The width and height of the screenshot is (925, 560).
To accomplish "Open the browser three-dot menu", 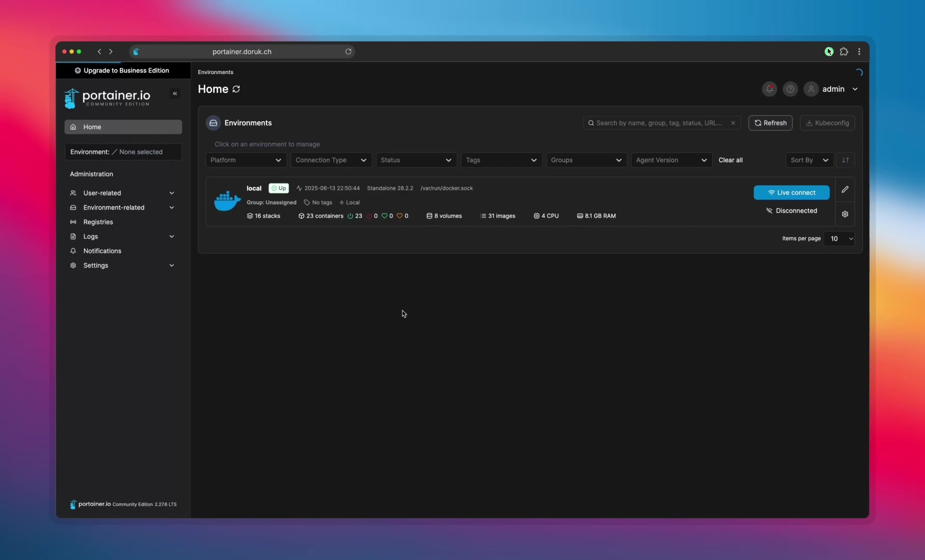I will [859, 51].
